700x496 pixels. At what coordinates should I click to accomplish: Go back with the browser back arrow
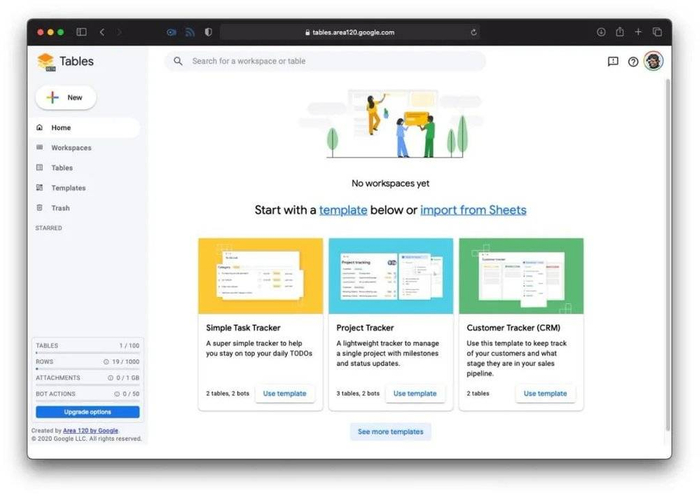pyautogui.click(x=102, y=32)
